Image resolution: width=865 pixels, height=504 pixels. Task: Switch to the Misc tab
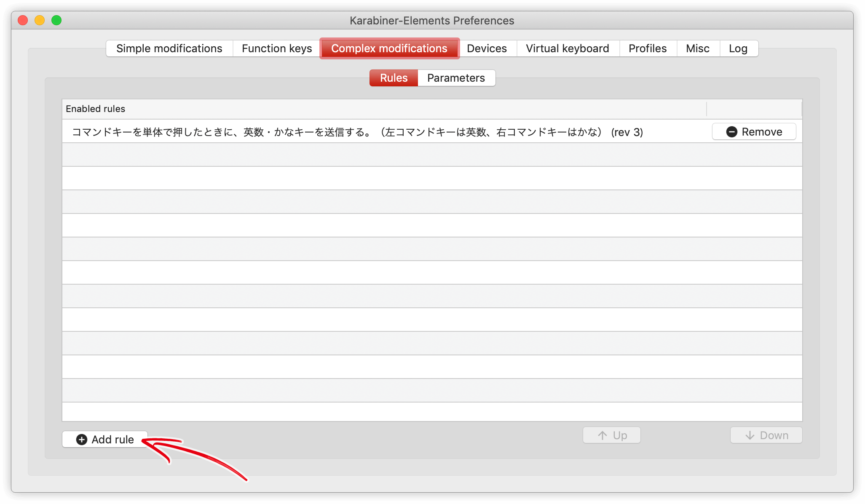click(x=698, y=48)
